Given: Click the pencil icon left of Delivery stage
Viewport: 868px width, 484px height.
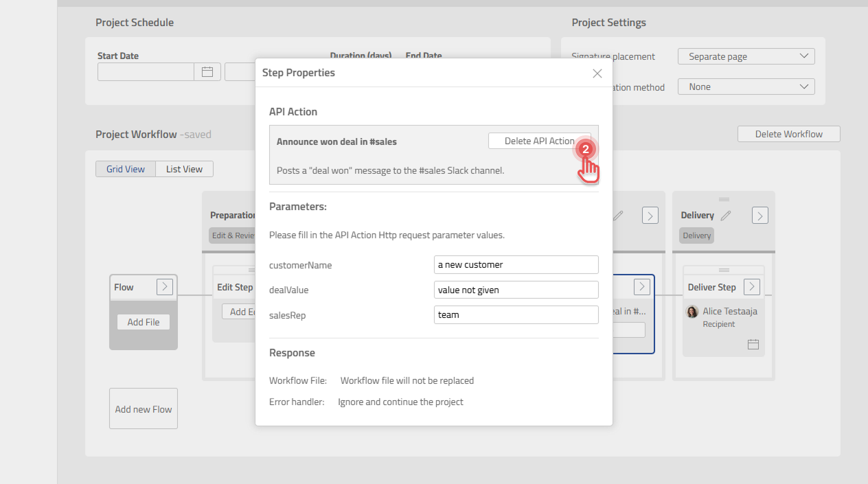Looking at the screenshot, I should point(618,216).
